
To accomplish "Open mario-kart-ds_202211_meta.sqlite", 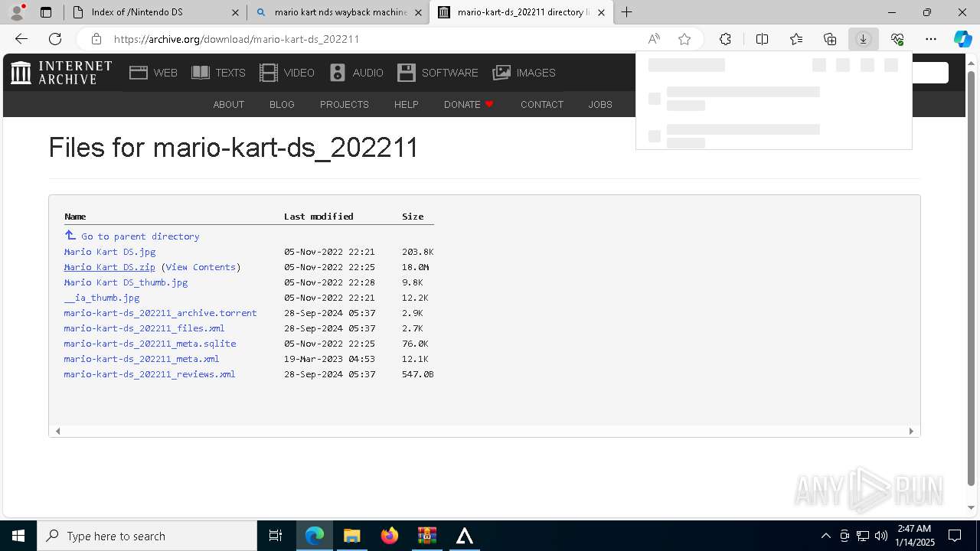I will point(150,344).
